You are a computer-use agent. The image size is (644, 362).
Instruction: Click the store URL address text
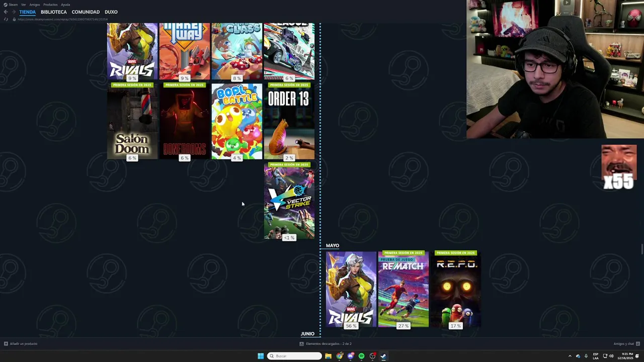pyautogui.click(x=63, y=19)
